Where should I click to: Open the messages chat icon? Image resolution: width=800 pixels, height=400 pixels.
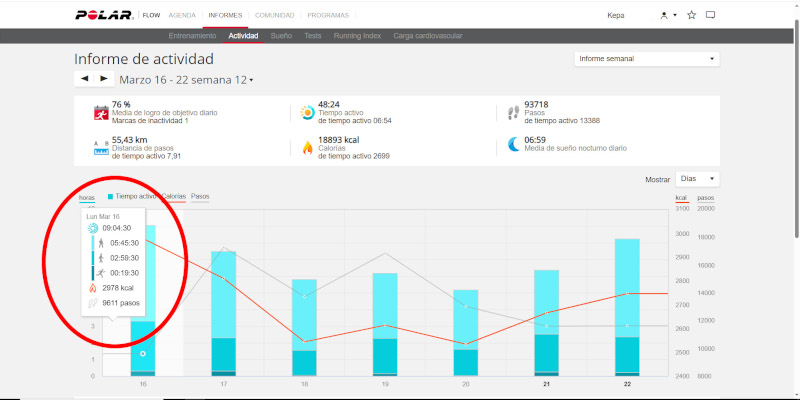pos(710,15)
